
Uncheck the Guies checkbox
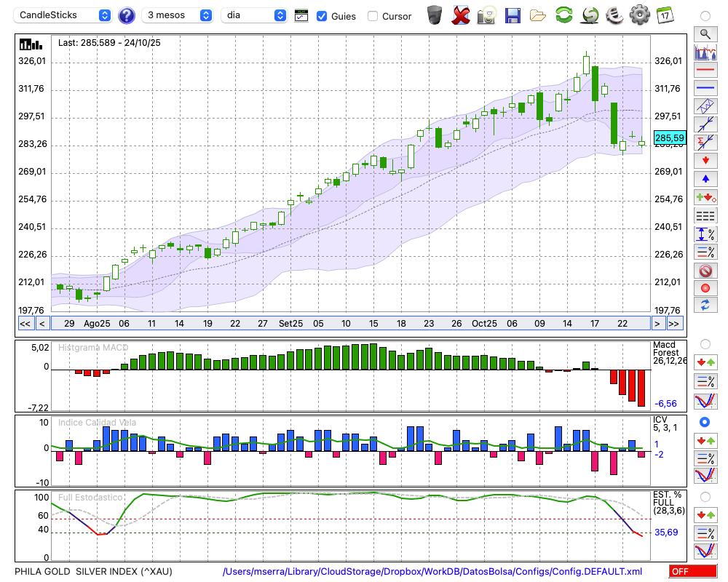click(x=321, y=16)
